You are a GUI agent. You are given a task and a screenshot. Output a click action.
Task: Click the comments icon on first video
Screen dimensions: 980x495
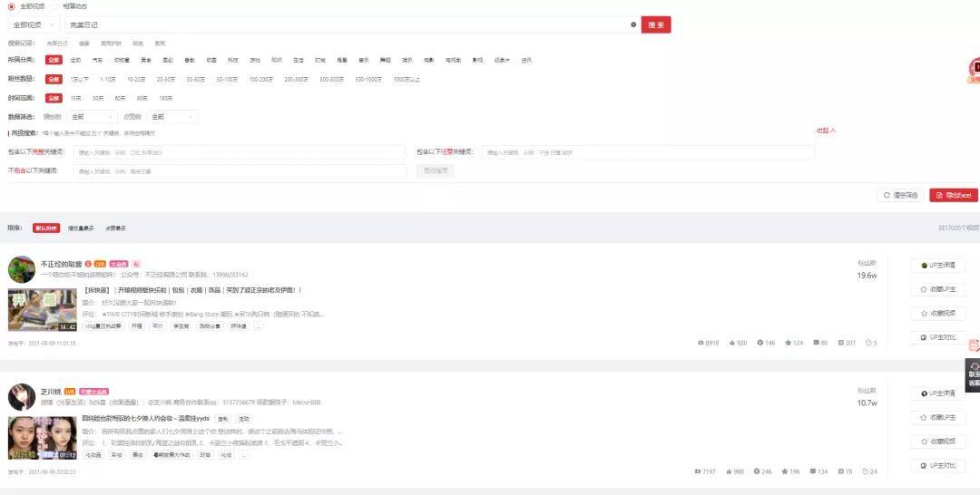817,343
